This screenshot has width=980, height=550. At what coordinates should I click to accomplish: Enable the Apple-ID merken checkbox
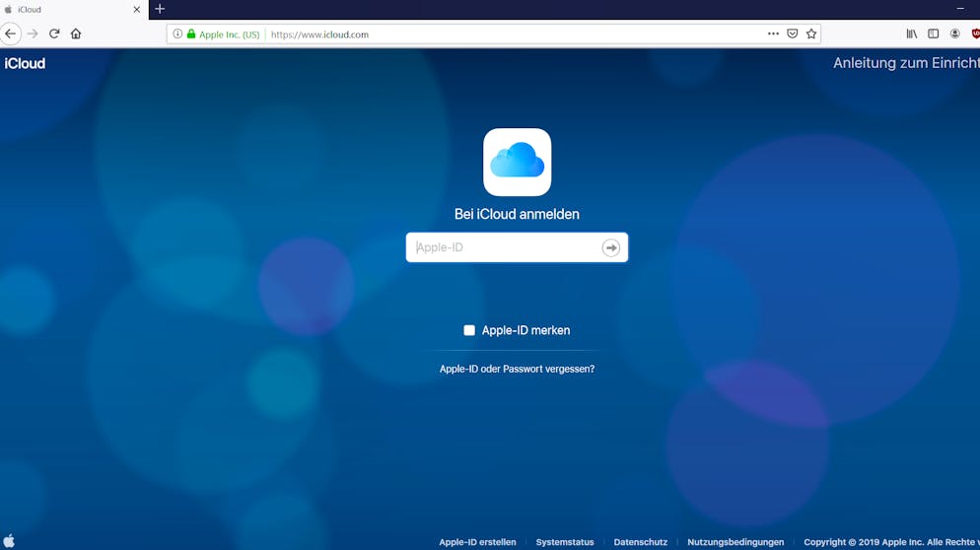(x=469, y=330)
